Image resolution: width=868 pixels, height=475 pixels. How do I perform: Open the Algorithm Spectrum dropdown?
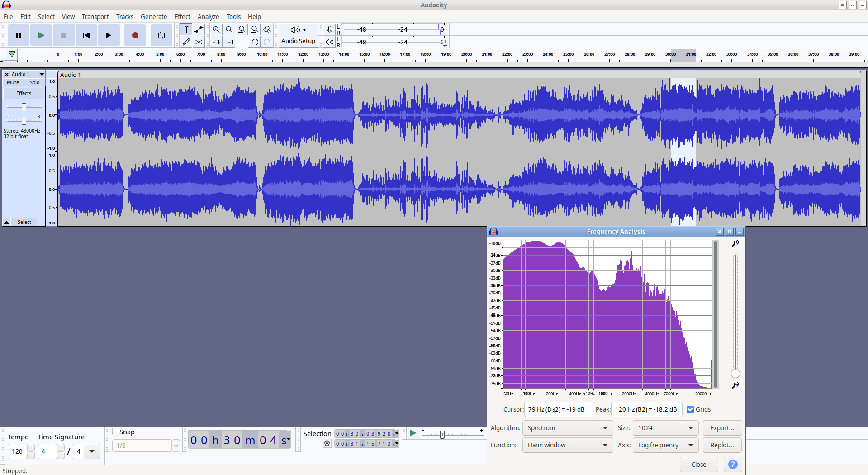[x=568, y=428]
